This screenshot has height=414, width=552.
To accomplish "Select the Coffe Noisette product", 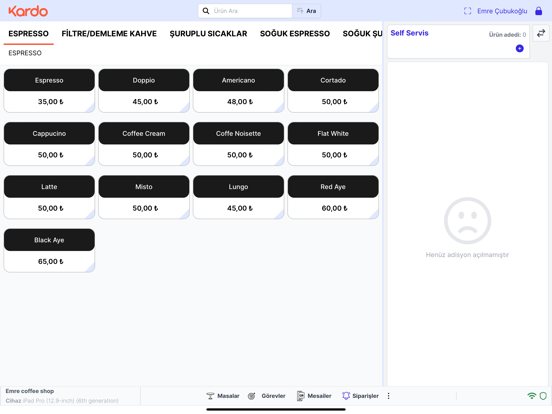I will point(239,144).
